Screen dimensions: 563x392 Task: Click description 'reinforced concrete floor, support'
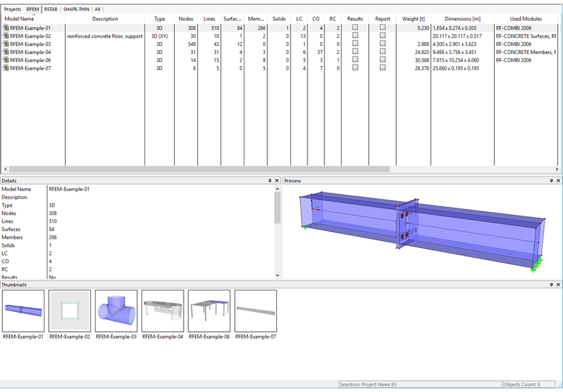[105, 36]
